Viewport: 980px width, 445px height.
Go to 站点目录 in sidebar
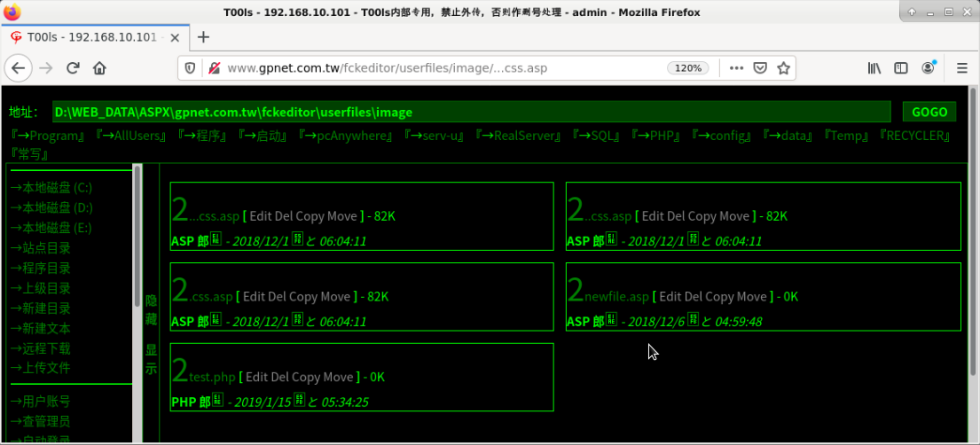40,248
